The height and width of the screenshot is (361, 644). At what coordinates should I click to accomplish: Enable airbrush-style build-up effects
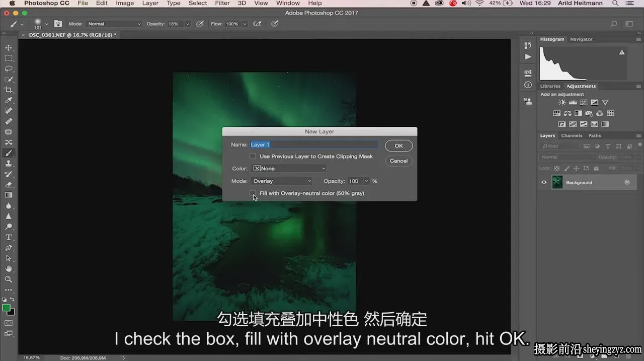257,24
